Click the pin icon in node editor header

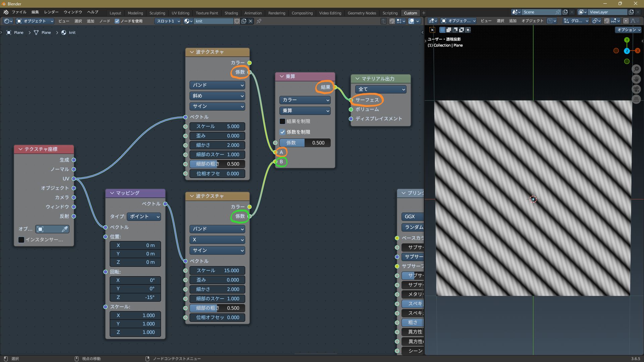[259, 21]
